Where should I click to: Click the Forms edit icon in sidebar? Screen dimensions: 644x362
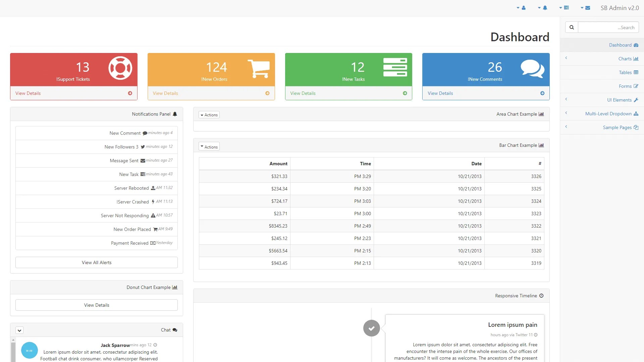(x=636, y=86)
